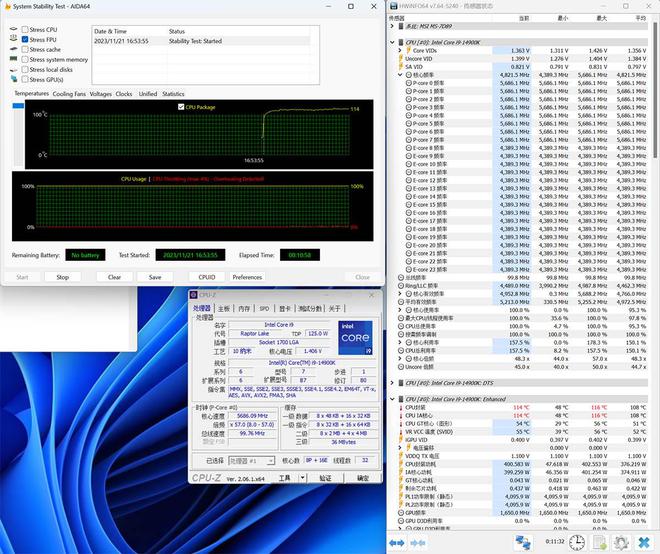
Task: Open the 测试分数 tab in CPU-Z
Action: point(310,309)
